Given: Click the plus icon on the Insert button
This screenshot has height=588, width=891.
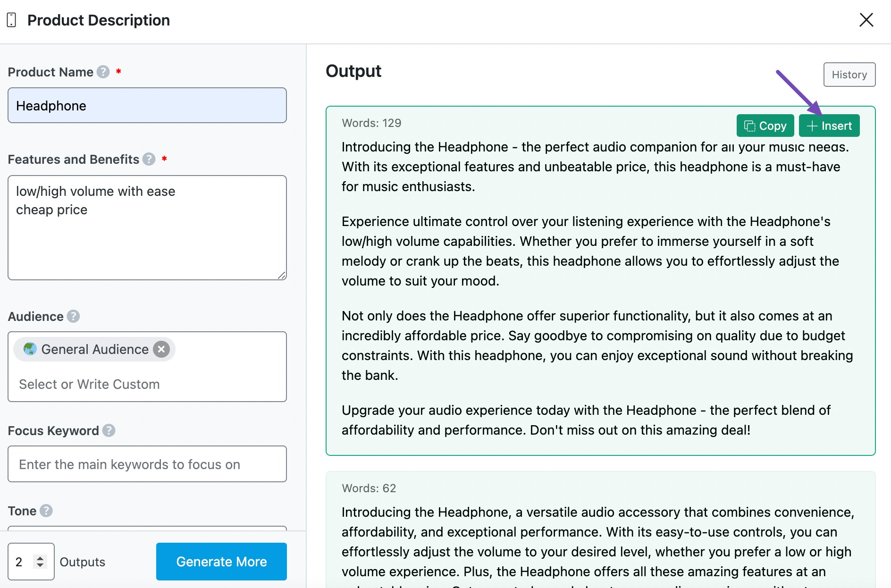Looking at the screenshot, I should (812, 126).
